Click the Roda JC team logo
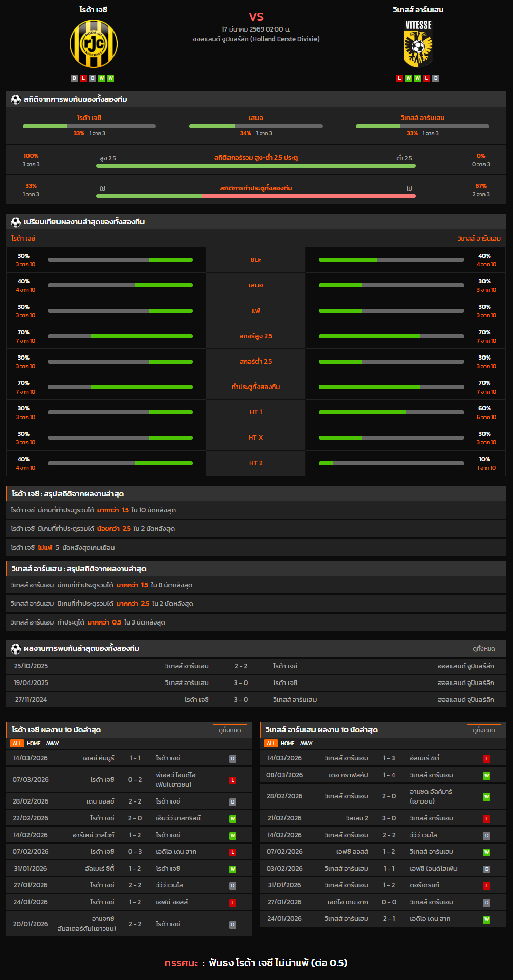The height and width of the screenshot is (980, 513). [94, 44]
